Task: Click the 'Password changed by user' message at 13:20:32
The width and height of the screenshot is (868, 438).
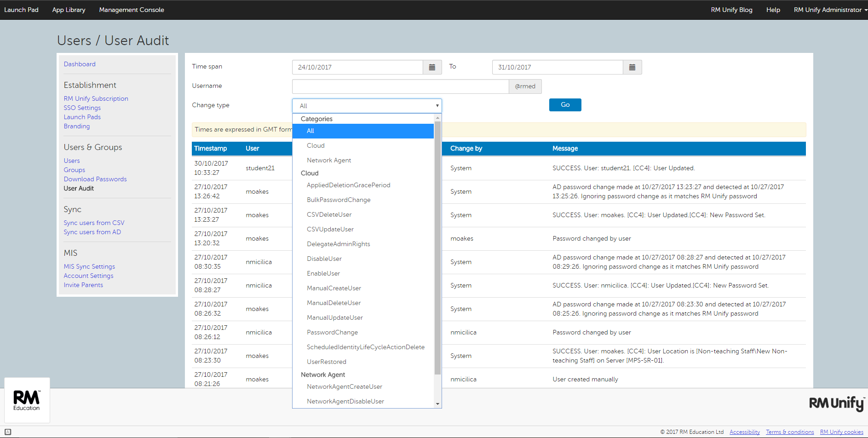Action: 592,238
